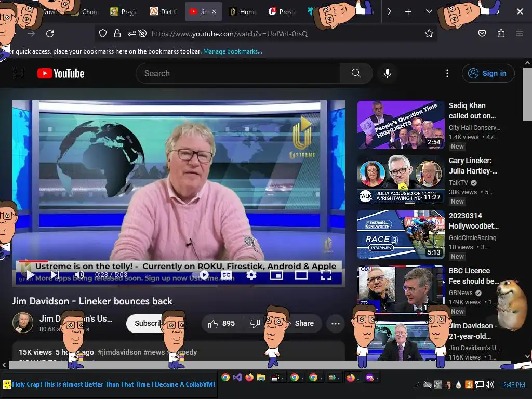Open the Firefox application menu
Viewport: 532px width, 399px height.
click(x=519, y=33)
